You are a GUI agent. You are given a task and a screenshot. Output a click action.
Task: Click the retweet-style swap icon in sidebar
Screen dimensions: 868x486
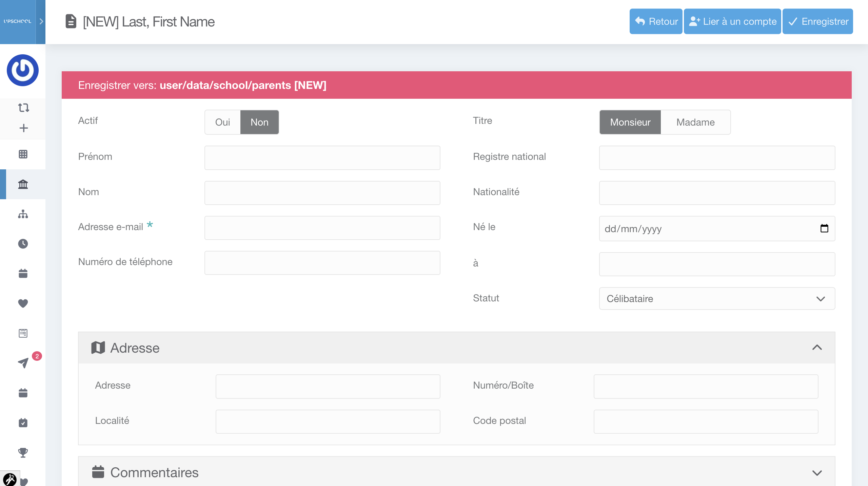pos(23,108)
